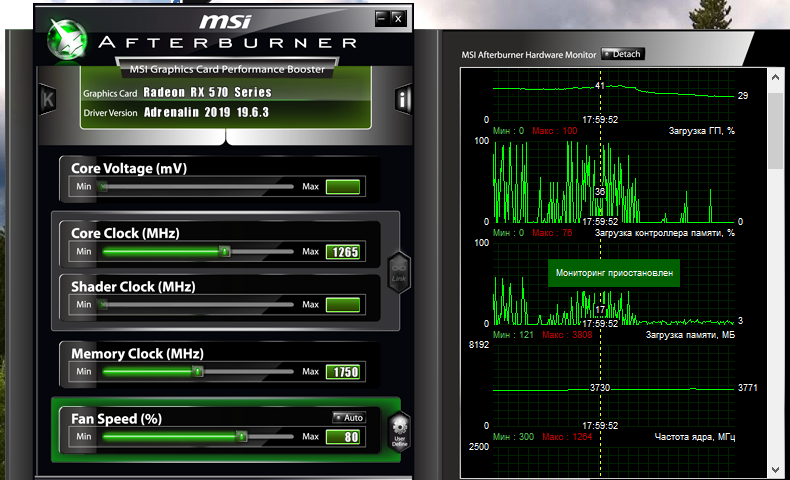Click 'Мониторинг приостановлен' notice
The image size is (790, 480).
point(614,273)
